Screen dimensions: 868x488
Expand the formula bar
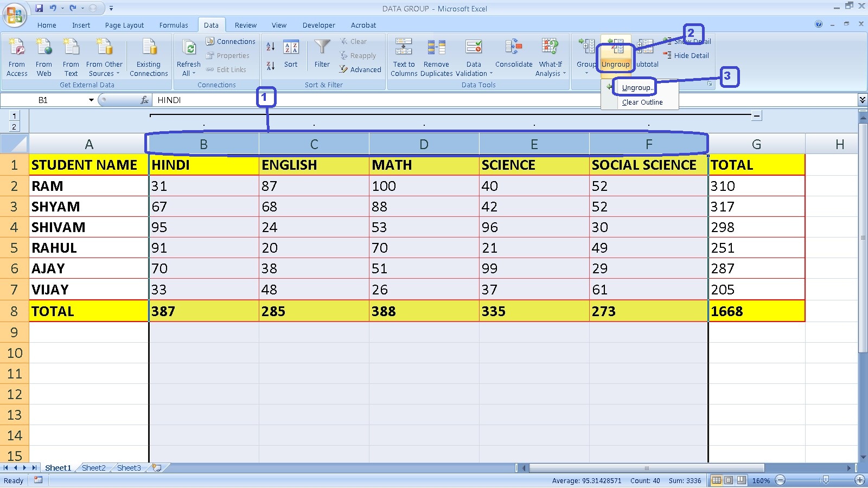tap(862, 100)
